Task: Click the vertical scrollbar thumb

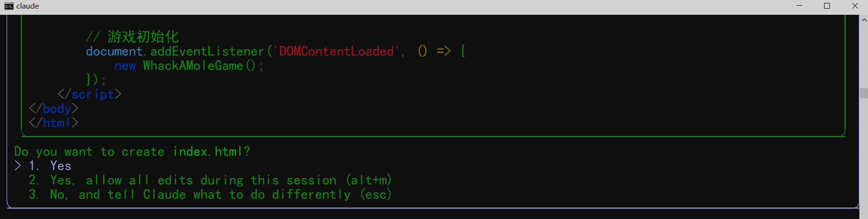Action: (x=864, y=93)
